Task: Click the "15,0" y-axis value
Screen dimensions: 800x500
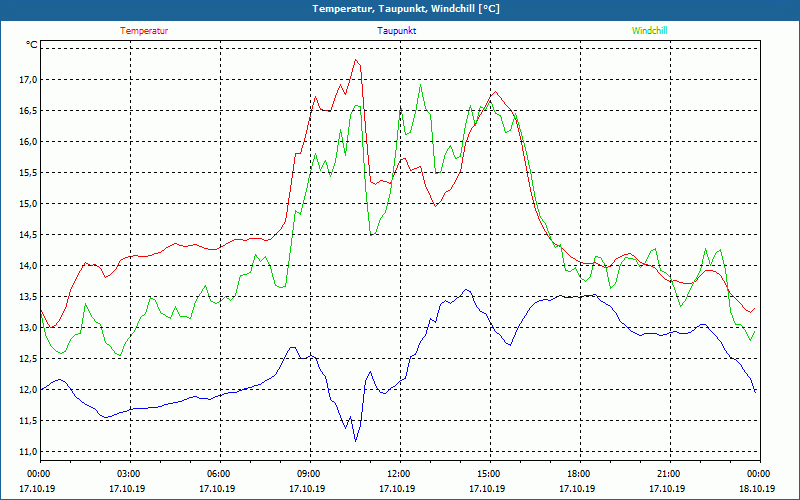Action: pyautogui.click(x=28, y=204)
